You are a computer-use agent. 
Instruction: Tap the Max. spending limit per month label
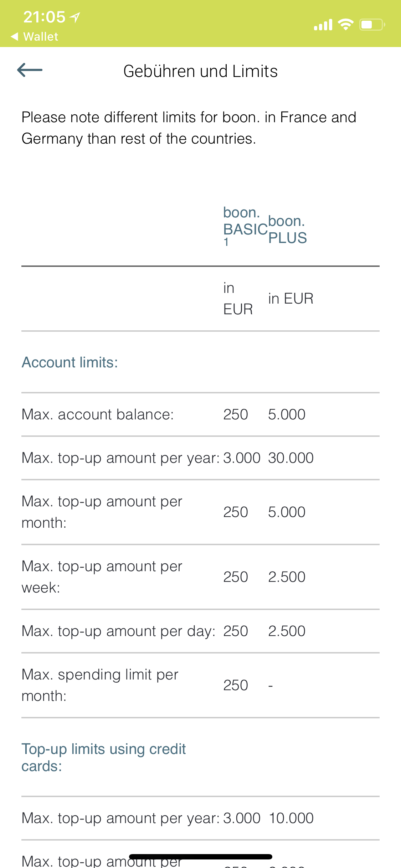click(100, 685)
